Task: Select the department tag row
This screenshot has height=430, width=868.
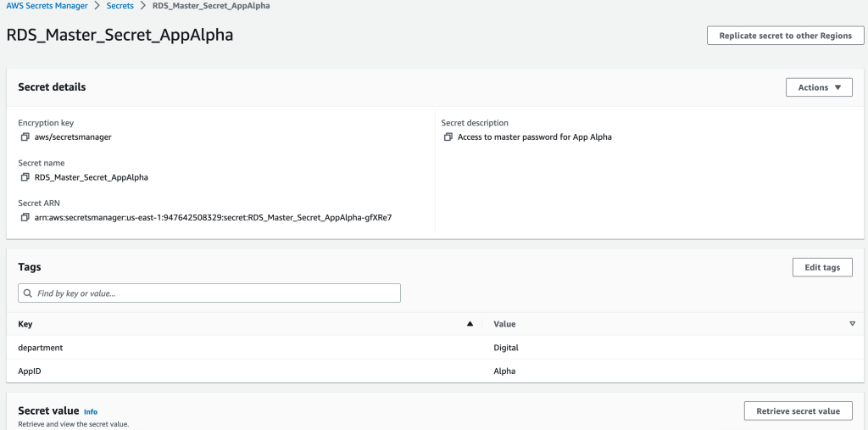Action: (x=254, y=348)
